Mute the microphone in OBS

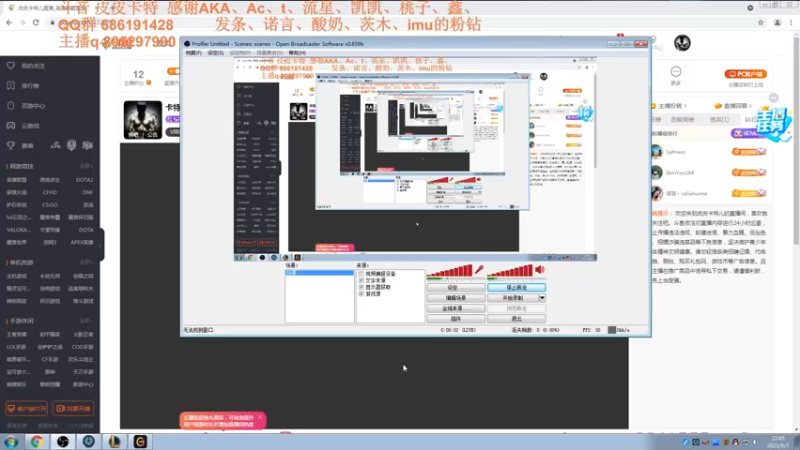pyautogui.click(x=479, y=270)
